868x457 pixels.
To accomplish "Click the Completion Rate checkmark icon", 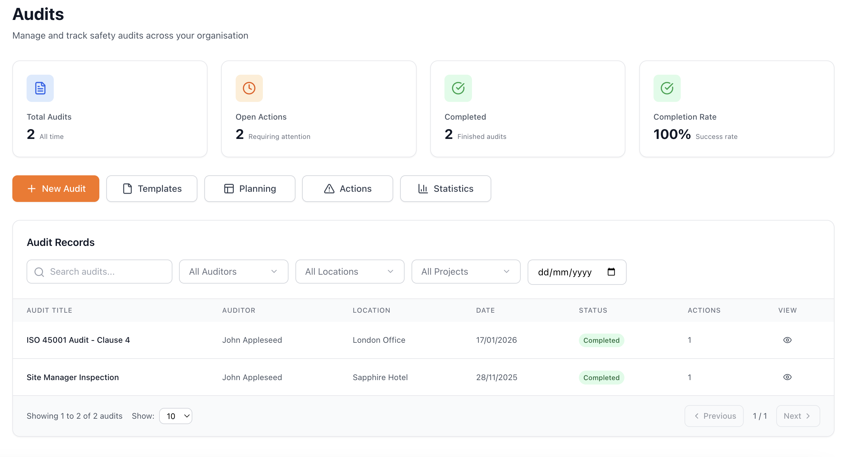I will tap(667, 88).
